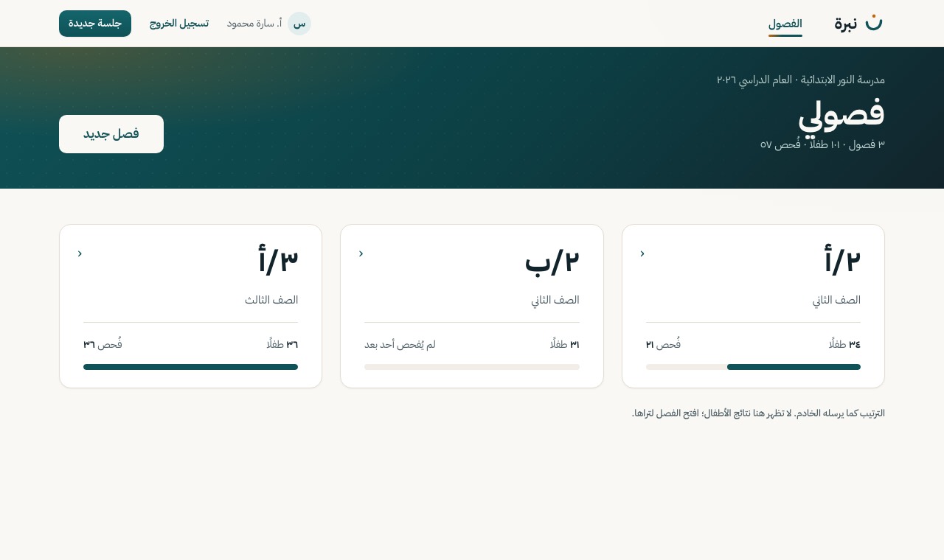Click ٣٦ طفلًا count in ٣/أ card

coord(282,344)
